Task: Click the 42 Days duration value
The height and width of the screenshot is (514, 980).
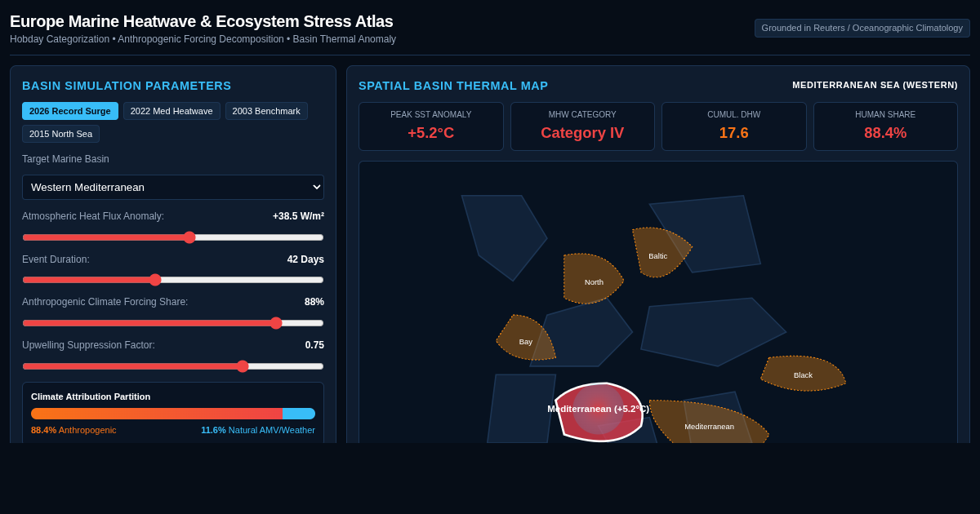Action: (x=305, y=259)
